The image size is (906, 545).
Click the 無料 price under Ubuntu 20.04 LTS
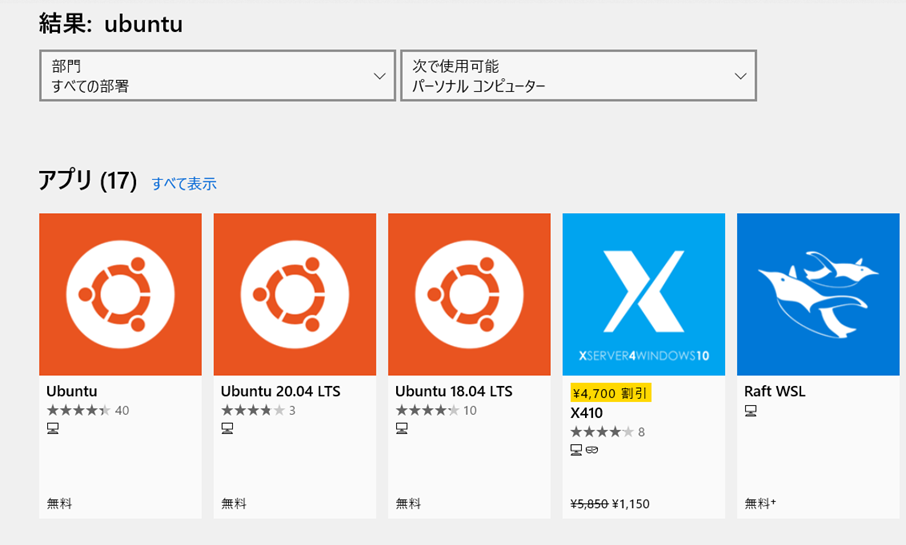(x=233, y=504)
